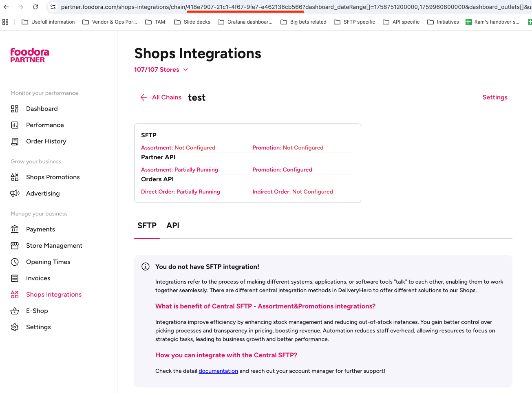Open the Grafana dashboards bookmark folder

point(245,22)
